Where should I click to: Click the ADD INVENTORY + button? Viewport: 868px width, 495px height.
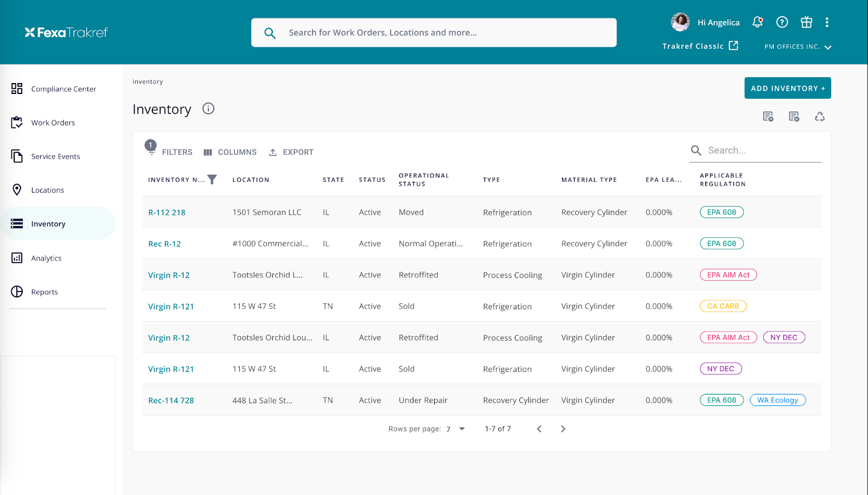(x=788, y=88)
